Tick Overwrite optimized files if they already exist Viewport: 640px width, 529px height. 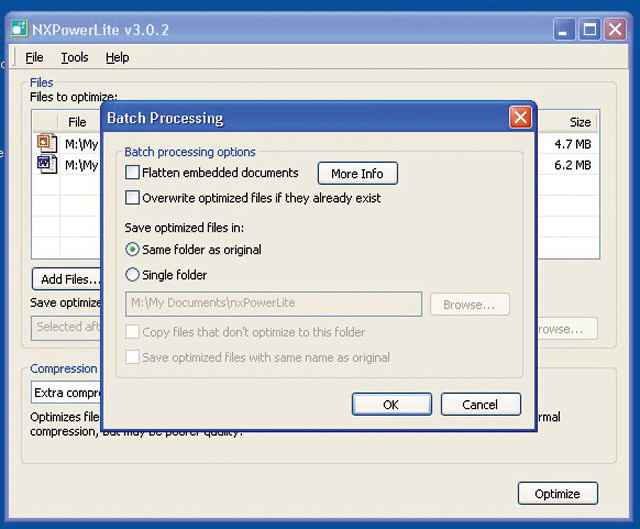coord(132,198)
